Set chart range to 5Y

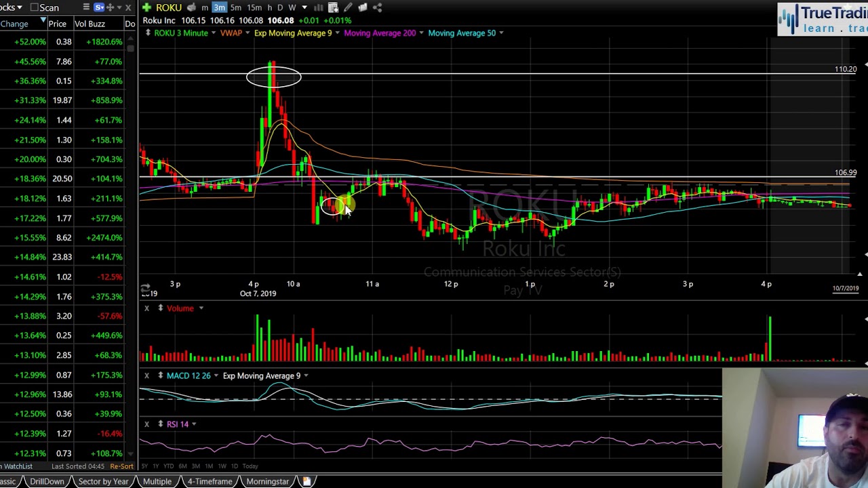click(x=144, y=466)
